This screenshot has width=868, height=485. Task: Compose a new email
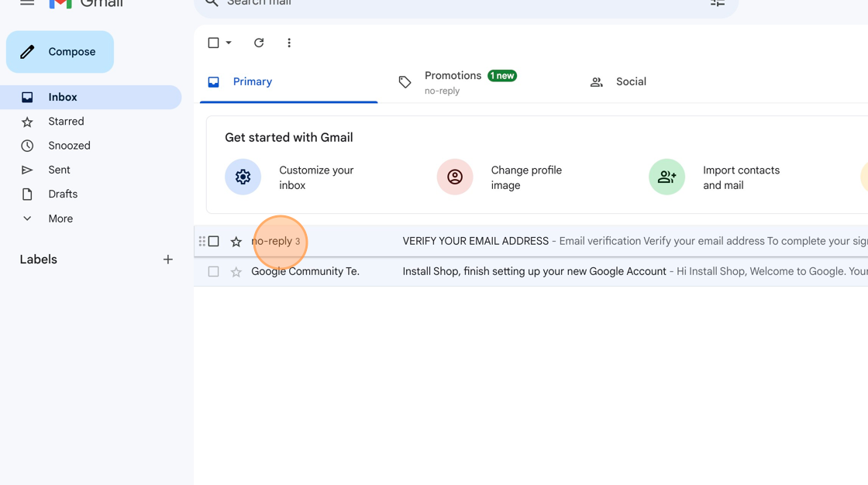tap(60, 51)
